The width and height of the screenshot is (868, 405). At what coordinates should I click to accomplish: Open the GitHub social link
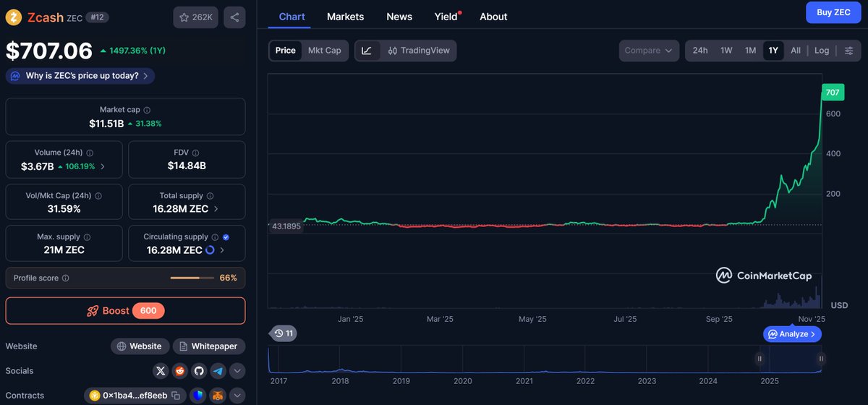click(199, 371)
